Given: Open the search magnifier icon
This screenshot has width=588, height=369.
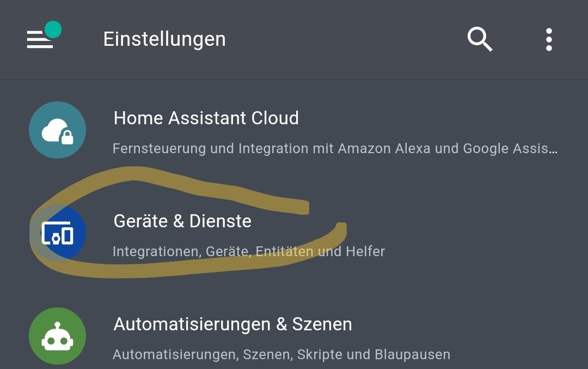Looking at the screenshot, I should point(480,39).
